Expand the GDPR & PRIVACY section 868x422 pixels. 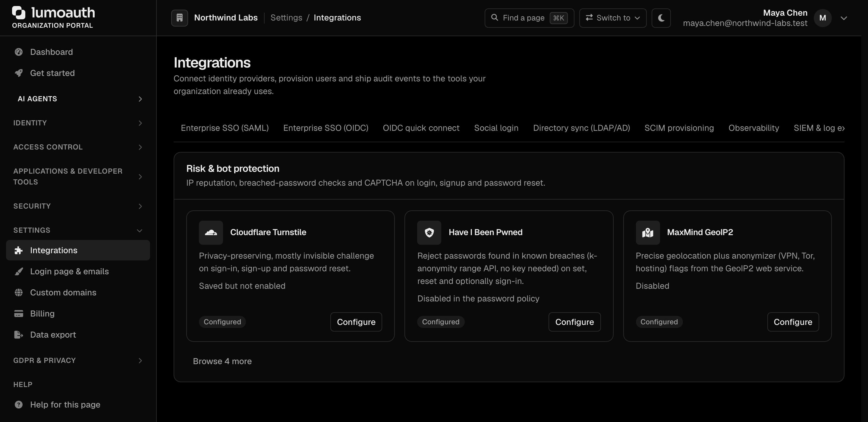[x=78, y=360]
